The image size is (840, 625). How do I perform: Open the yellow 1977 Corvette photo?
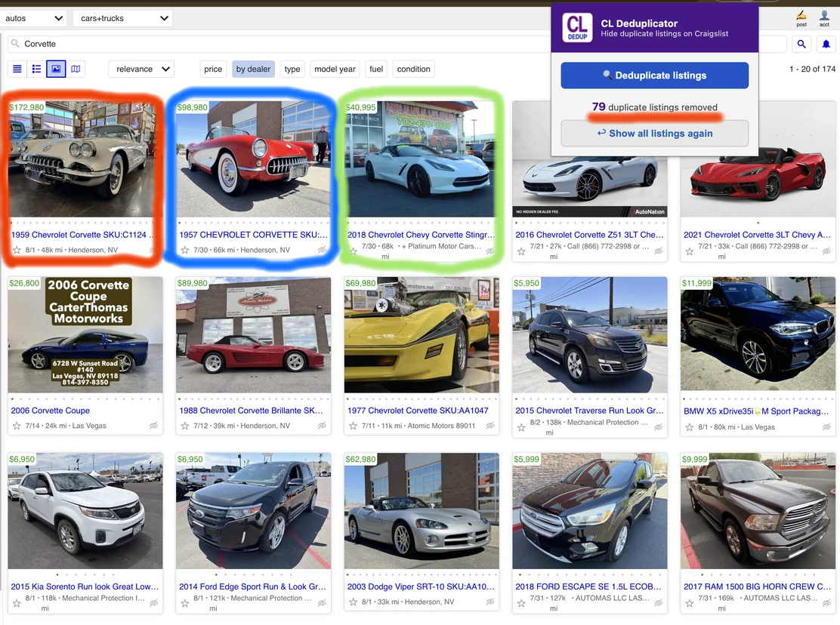click(422, 335)
